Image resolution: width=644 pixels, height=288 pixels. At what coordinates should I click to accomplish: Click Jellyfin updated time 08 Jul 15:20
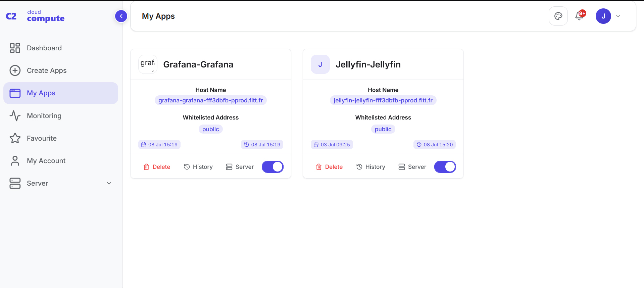click(435, 145)
